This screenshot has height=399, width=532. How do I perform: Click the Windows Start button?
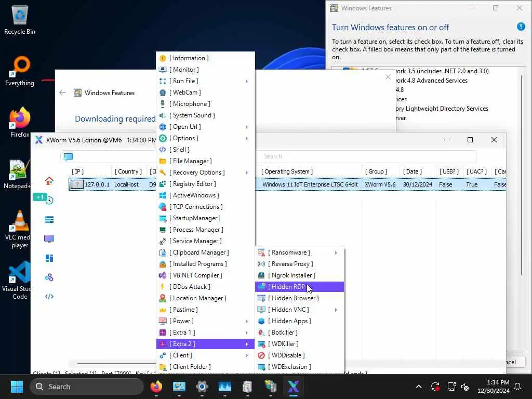pyautogui.click(x=17, y=387)
